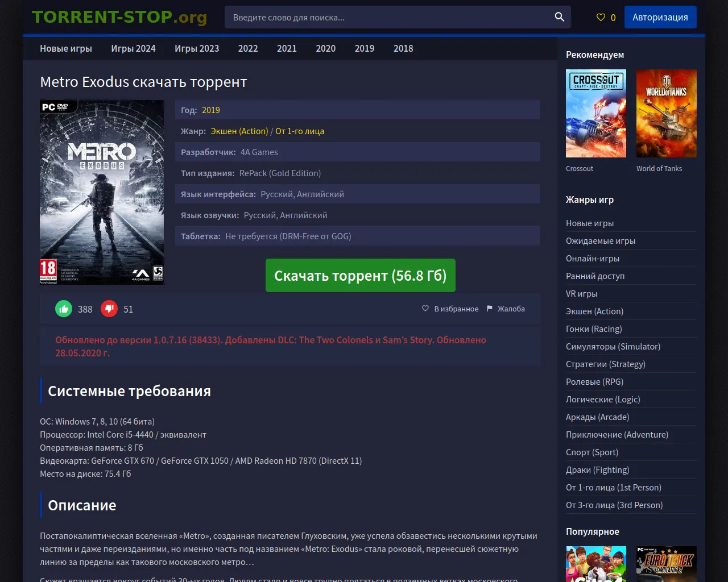Click the Metro Exodus cover image

click(x=102, y=192)
